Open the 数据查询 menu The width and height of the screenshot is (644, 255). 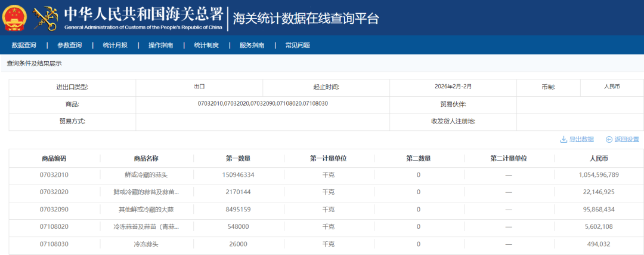(x=24, y=45)
